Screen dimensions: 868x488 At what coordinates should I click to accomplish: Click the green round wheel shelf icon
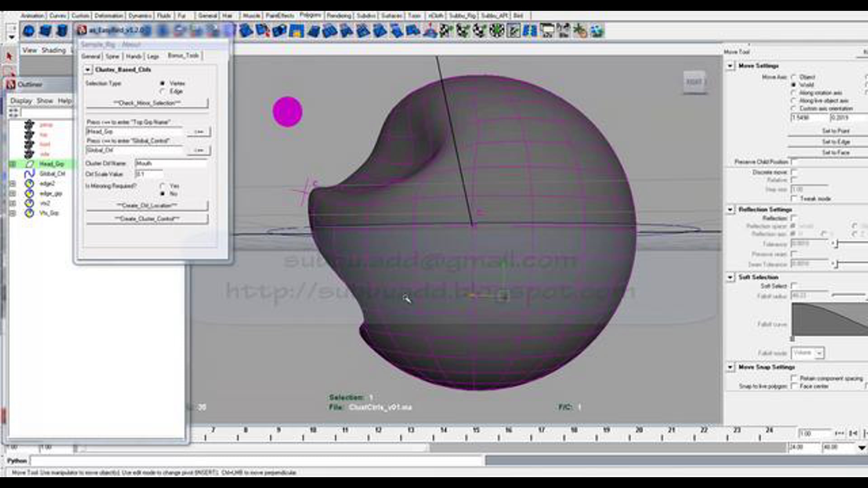click(496, 31)
